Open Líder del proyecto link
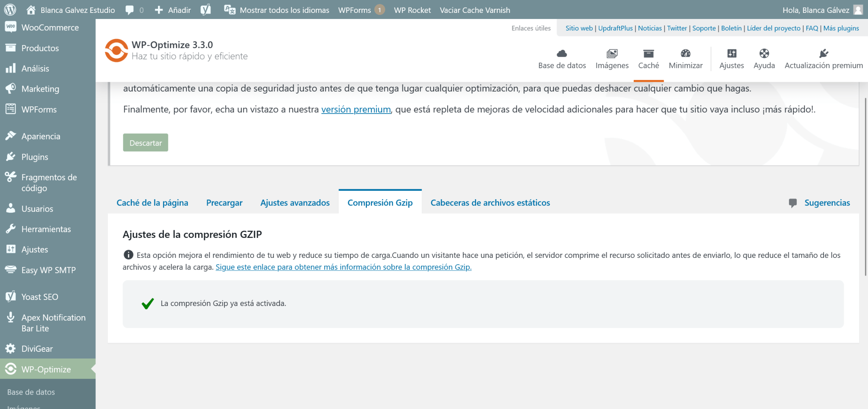This screenshot has height=409, width=868. tap(773, 28)
